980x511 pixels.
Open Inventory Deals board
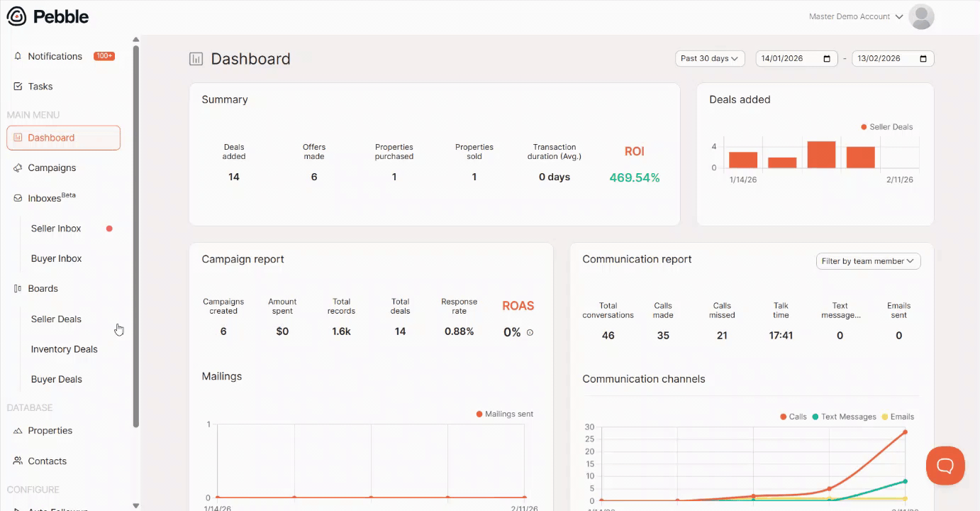pos(65,349)
